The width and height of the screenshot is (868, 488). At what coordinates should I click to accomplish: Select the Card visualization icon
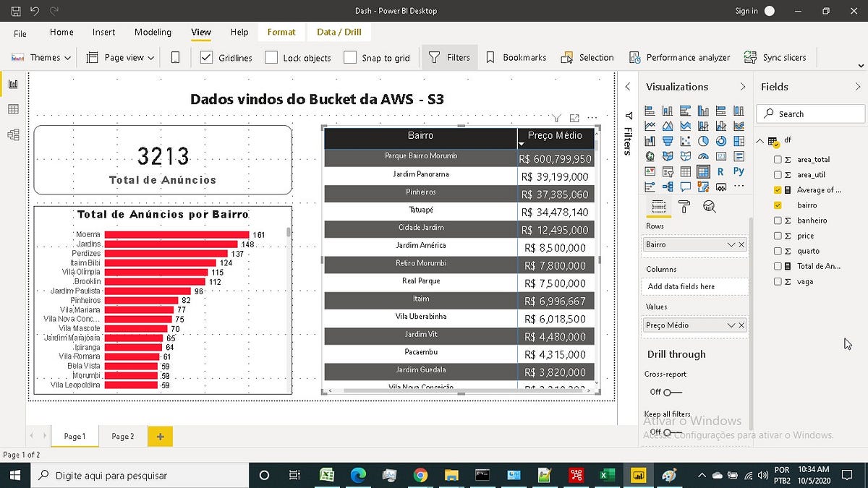pyautogui.click(x=720, y=155)
